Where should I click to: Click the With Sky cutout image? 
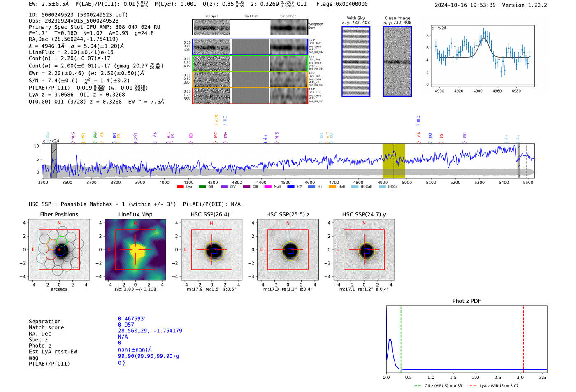click(x=356, y=61)
